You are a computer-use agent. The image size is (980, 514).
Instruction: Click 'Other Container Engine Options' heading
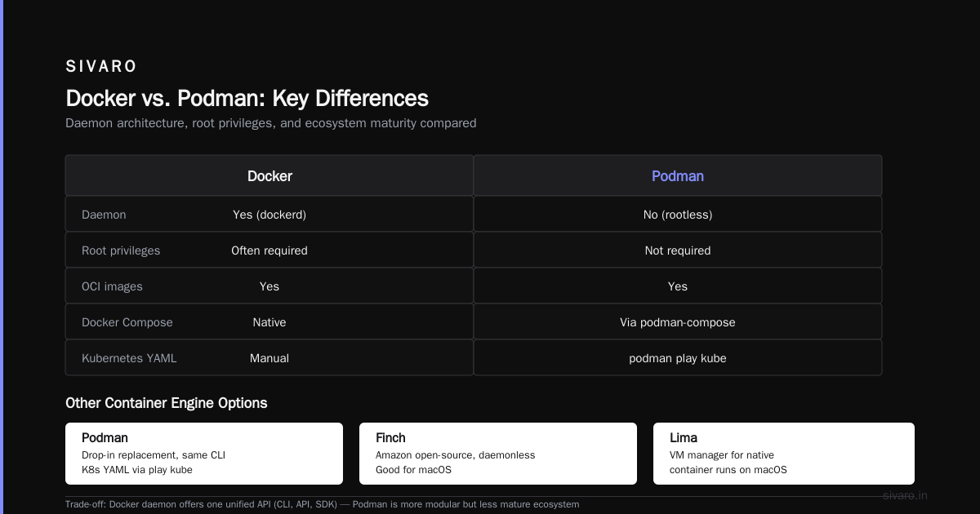tap(167, 403)
